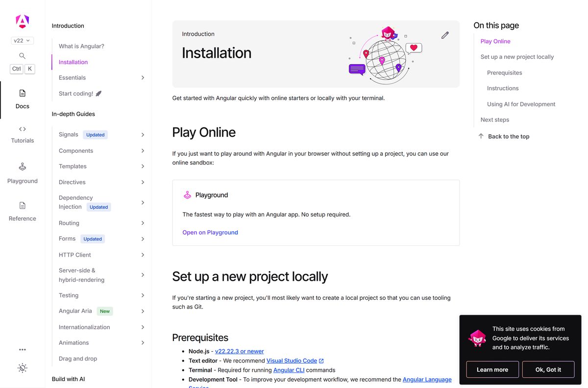Select Installation in the sidebar
This screenshot has height=388, width=588.
(73, 62)
